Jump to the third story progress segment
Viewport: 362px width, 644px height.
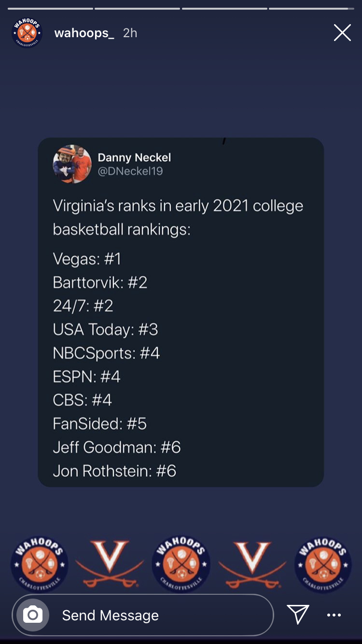(224, 8)
